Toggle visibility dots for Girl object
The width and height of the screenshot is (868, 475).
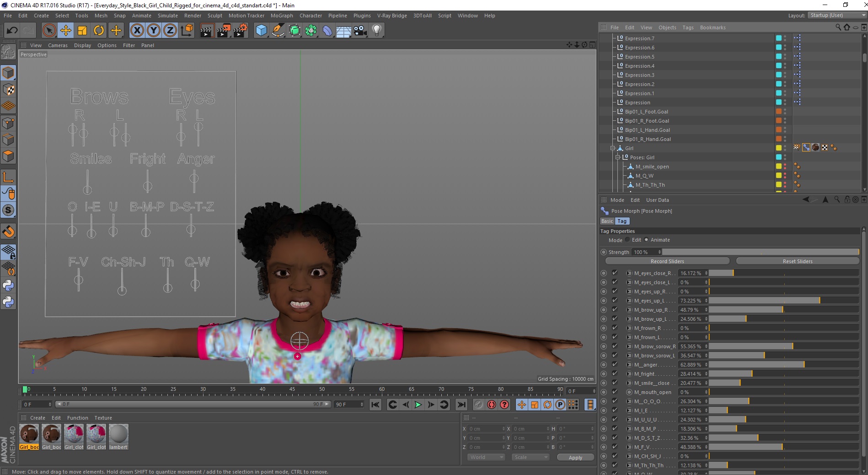pos(785,148)
